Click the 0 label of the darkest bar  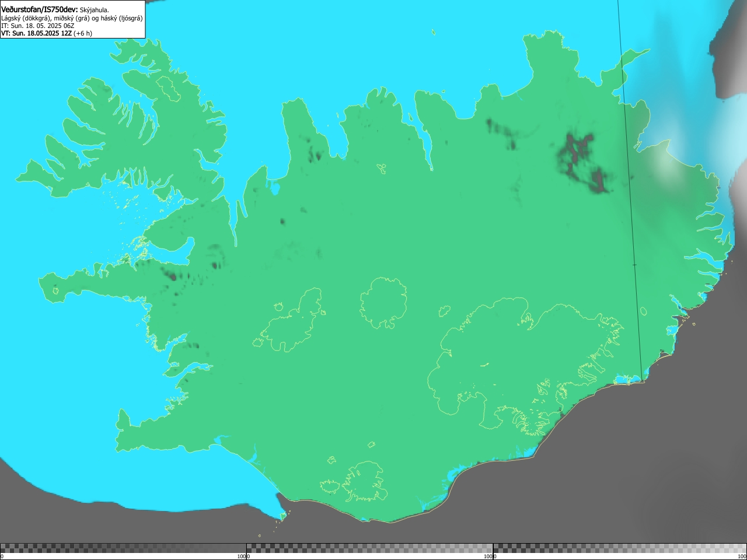[x=2, y=556]
